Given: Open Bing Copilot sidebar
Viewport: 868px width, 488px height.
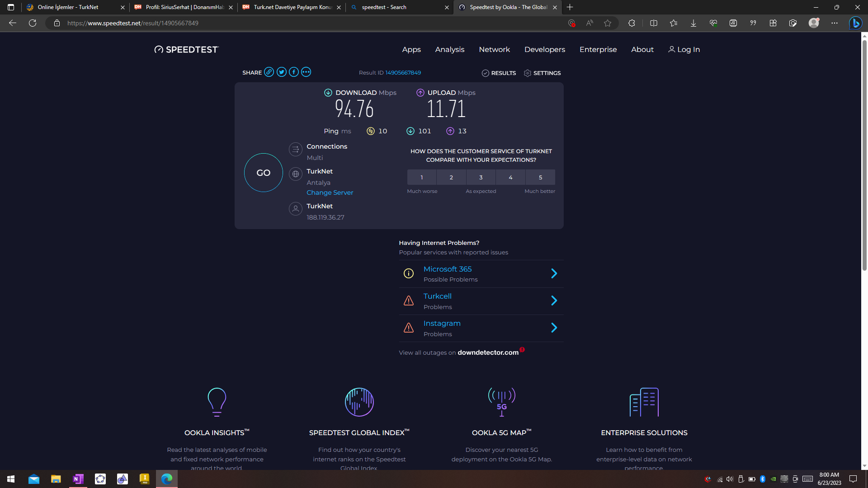Looking at the screenshot, I should [855, 23].
